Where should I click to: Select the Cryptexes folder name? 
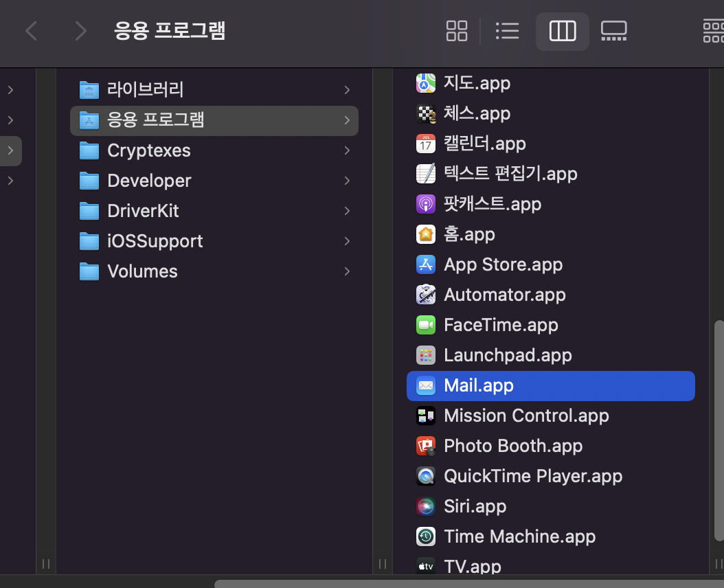coord(148,150)
